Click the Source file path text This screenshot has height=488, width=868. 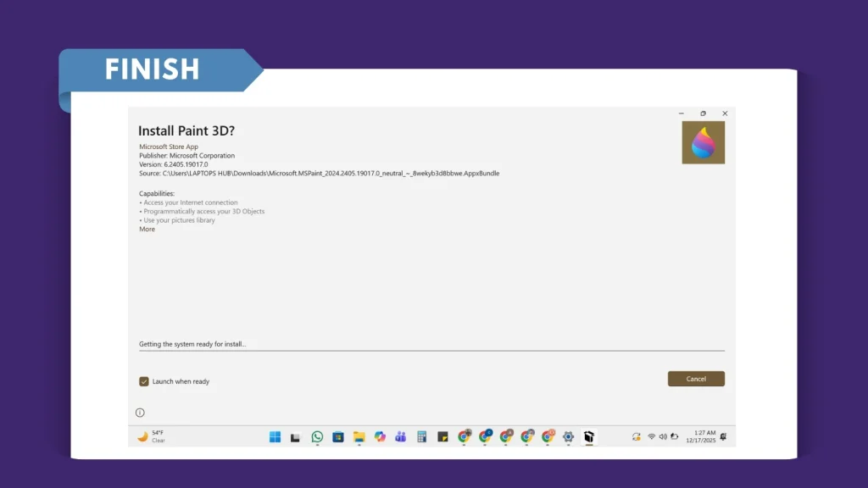pyautogui.click(x=319, y=173)
